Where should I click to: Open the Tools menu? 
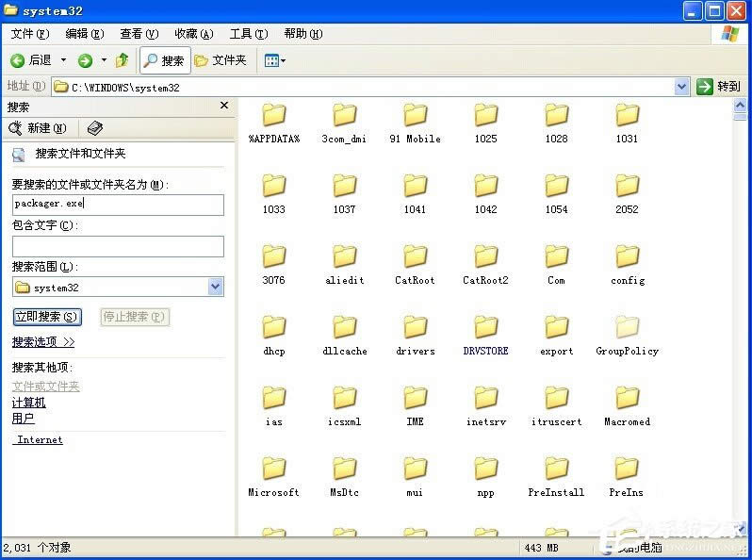pyautogui.click(x=248, y=34)
